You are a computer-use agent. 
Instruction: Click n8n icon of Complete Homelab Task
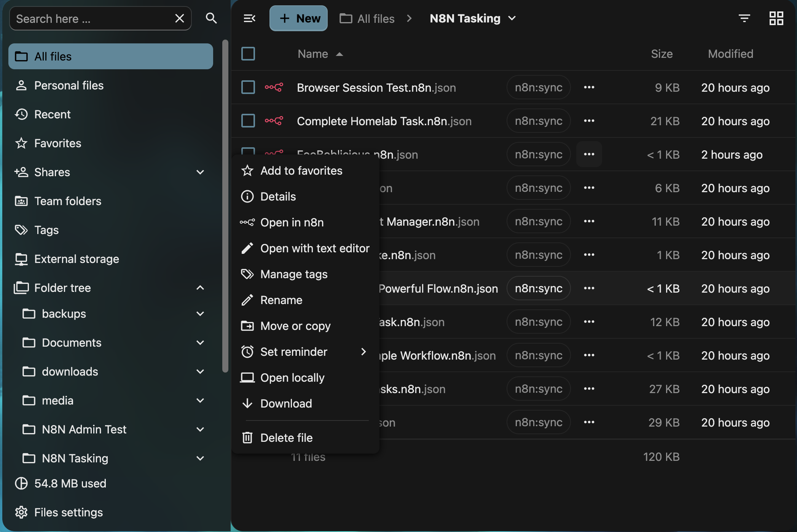[274, 121]
